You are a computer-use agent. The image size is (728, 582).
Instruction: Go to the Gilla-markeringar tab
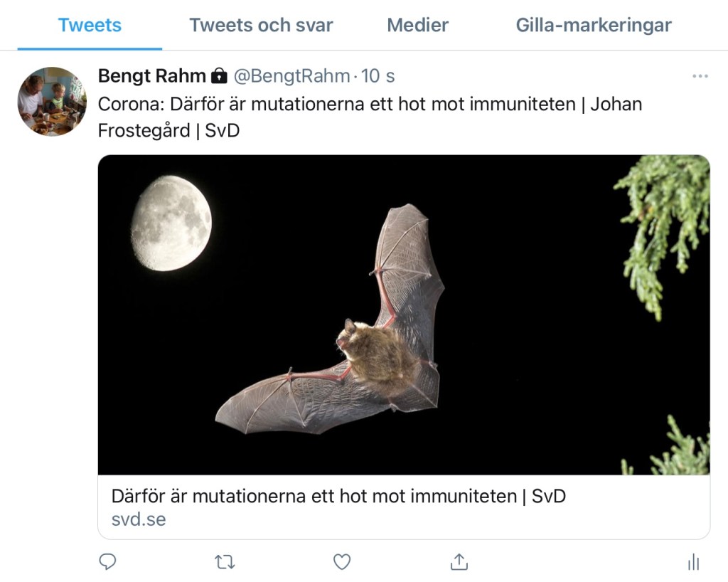(594, 26)
